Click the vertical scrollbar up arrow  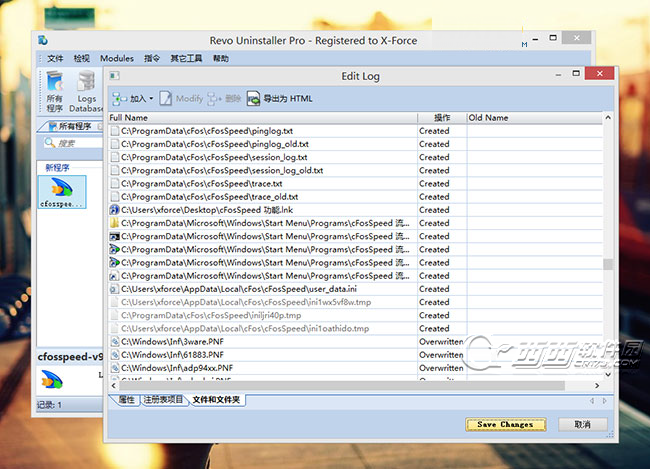[x=608, y=117]
